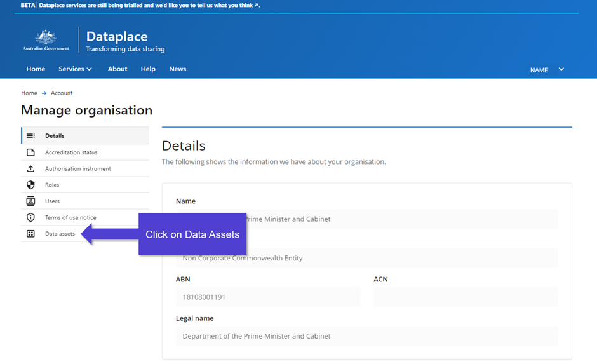
Task: Select Details in the sidebar menu
Action: 85,135
